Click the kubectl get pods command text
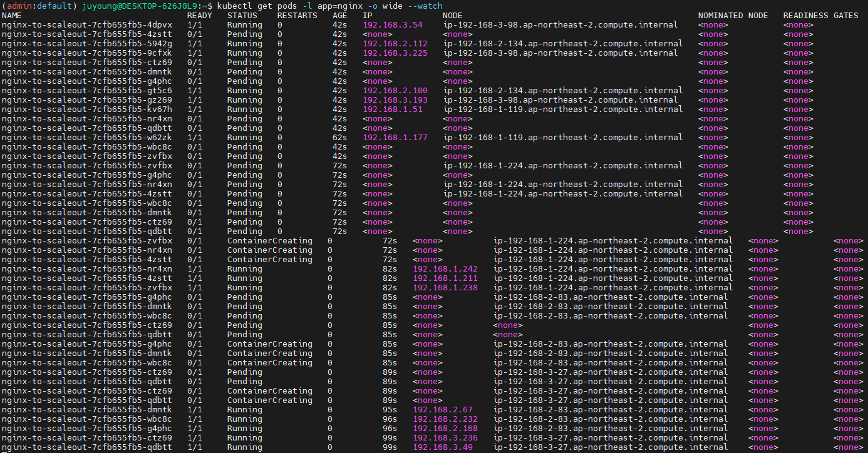868x453 pixels. (x=257, y=6)
